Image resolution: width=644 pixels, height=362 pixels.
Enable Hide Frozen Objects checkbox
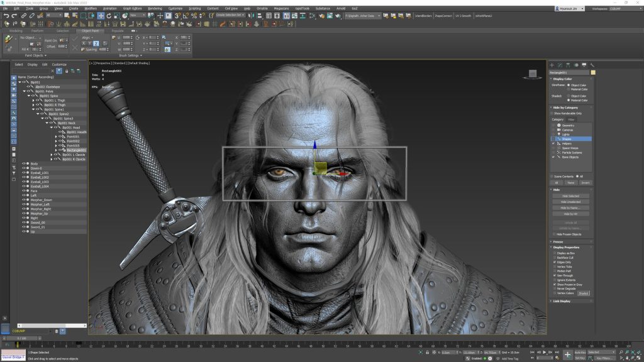coord(555,234)
